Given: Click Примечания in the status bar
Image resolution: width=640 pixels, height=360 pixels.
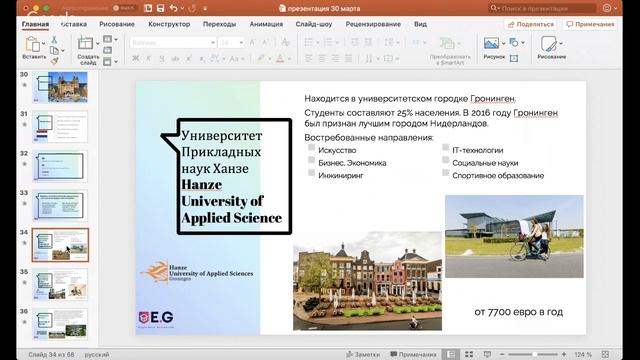Looking at the screenshot, I should click(x=413, y=354).
